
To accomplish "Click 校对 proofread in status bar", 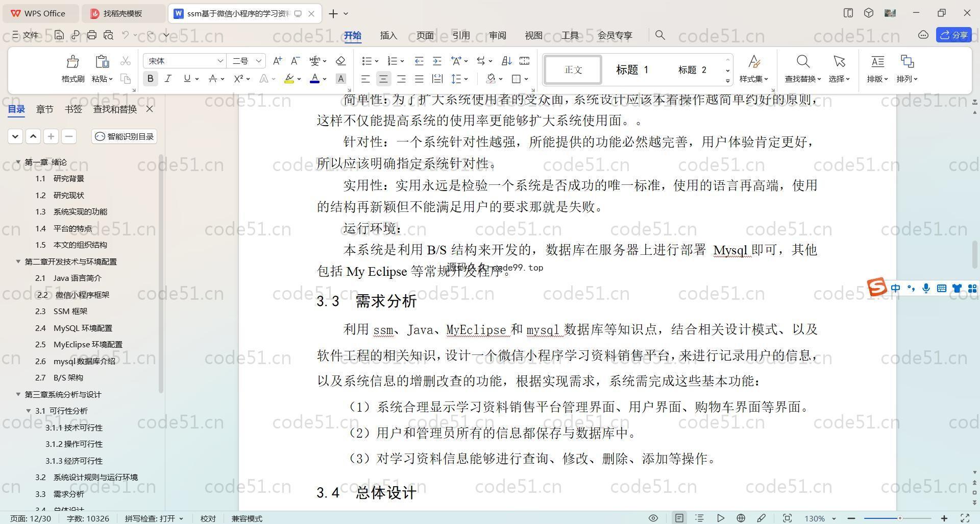I will 208,518.
